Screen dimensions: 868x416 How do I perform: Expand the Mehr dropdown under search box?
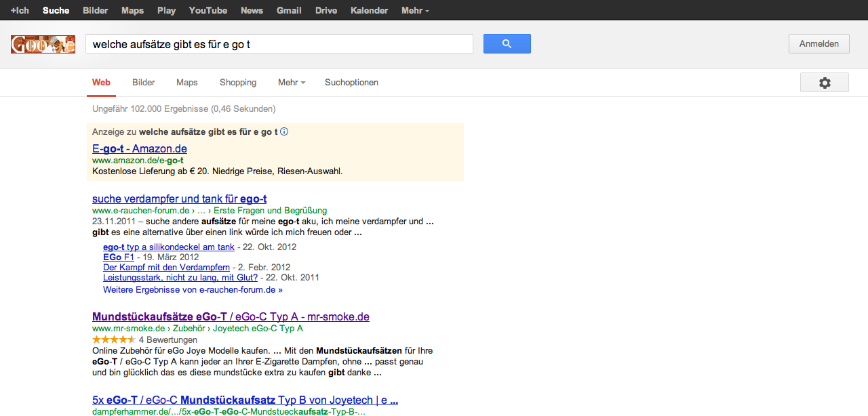click(x=291, y=83)
